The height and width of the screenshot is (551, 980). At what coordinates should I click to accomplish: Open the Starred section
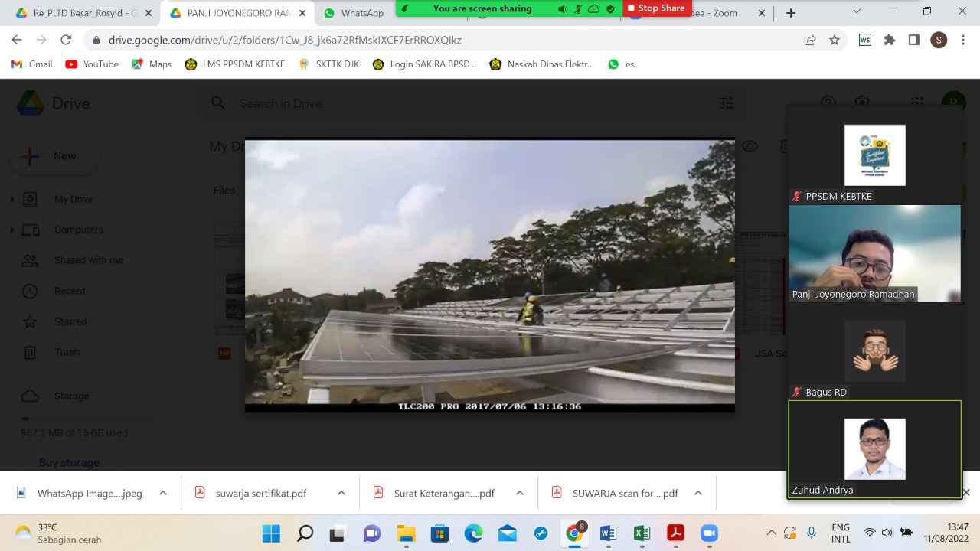point(70,321)
